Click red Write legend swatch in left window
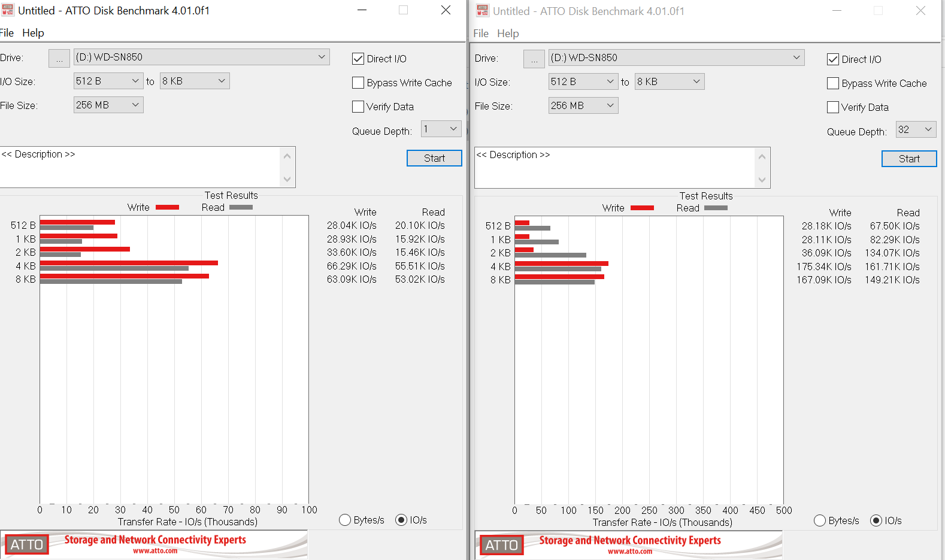The height and width of the screenshot is (560, 945). pyautogui.click(x=167, y=207)
